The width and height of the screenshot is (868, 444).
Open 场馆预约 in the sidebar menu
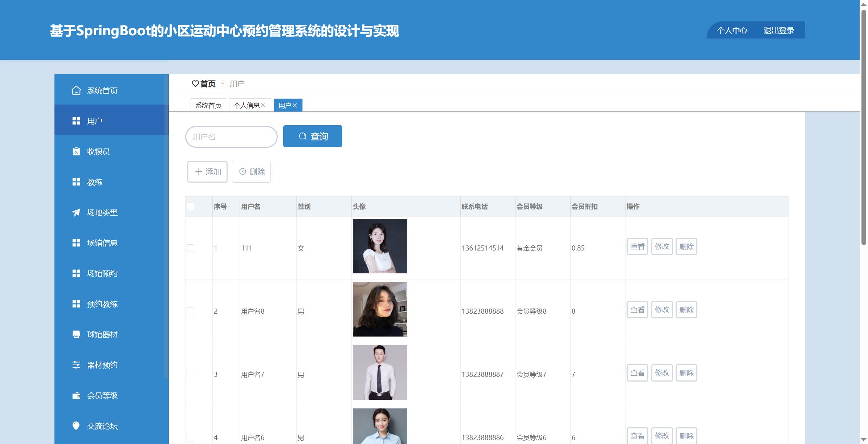[x=111, y=273]
